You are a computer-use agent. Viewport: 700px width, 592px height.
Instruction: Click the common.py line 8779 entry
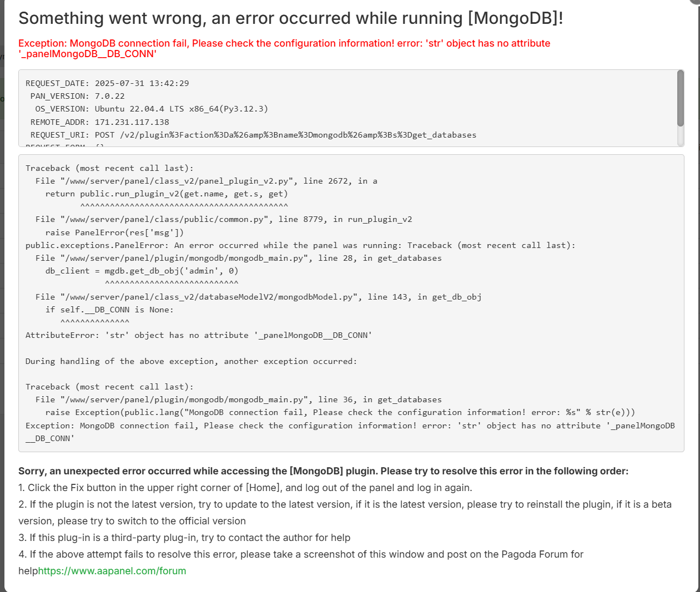[x=224, y=219]
